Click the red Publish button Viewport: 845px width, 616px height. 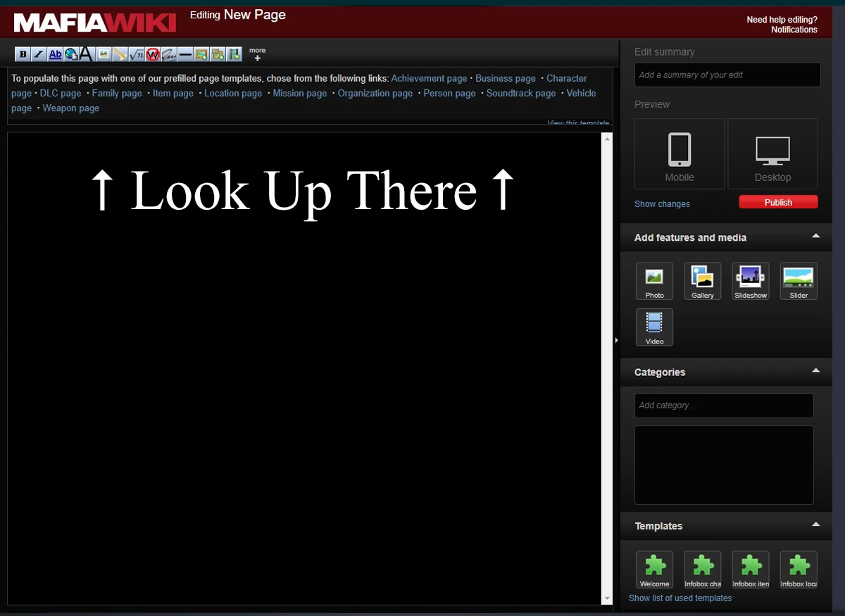(778, 202)
